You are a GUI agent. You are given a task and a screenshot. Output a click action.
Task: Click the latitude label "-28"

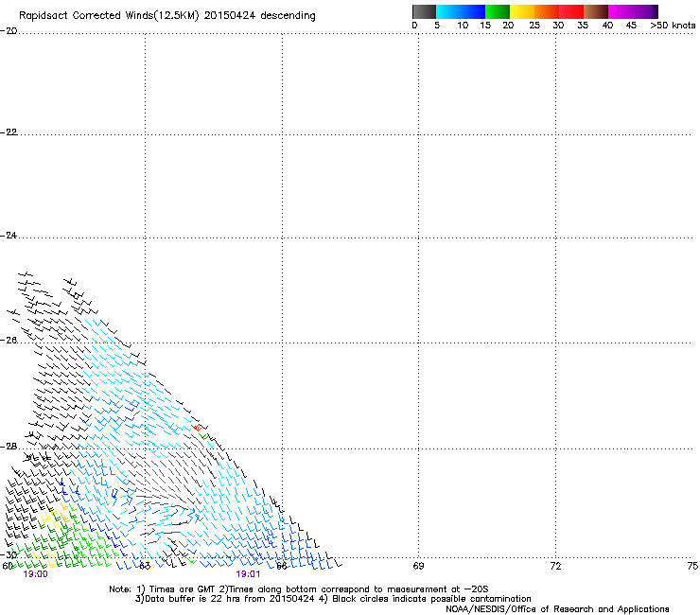coord(9,447)
